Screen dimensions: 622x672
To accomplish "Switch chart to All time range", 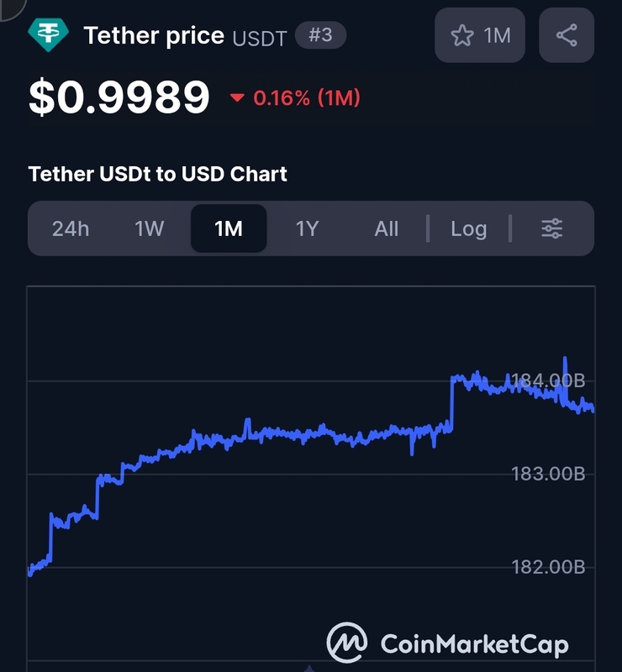I will point(387,228).
